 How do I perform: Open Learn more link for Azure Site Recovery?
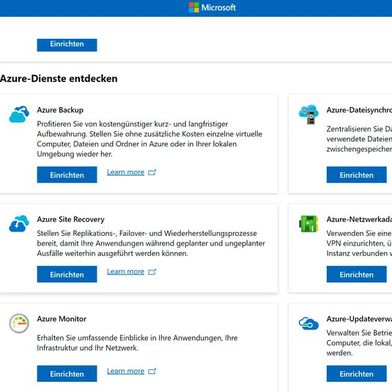[126, 272]
